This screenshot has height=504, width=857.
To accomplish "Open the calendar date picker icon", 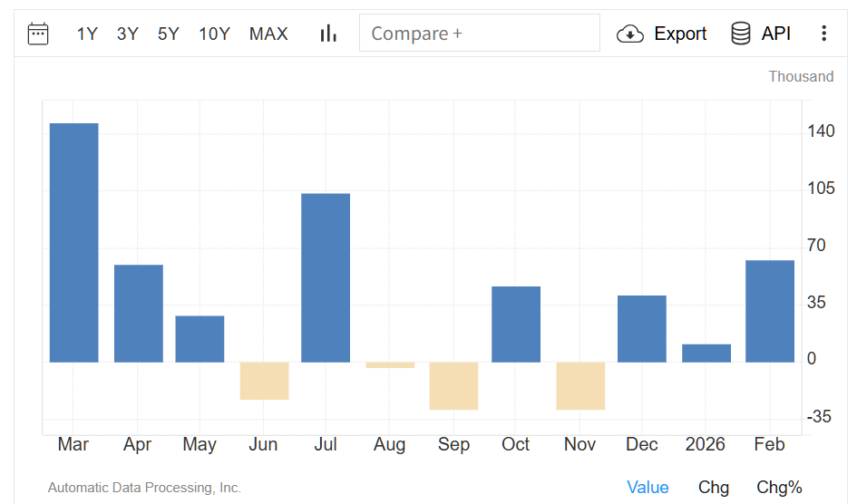I will [38, 34].
